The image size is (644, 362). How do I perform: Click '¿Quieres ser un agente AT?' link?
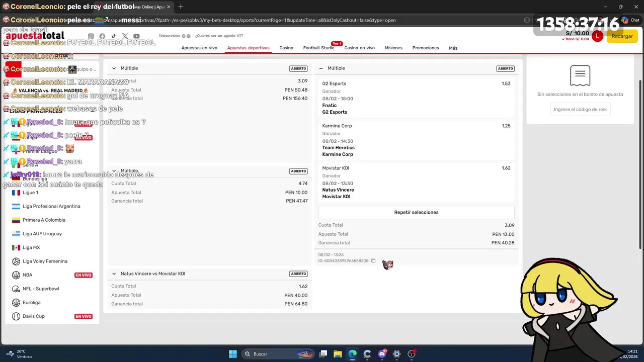click(x=219, y=36)
